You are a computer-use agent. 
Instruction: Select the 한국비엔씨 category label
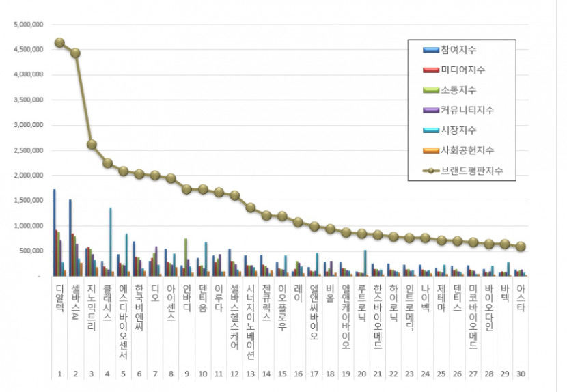(139, 307)
